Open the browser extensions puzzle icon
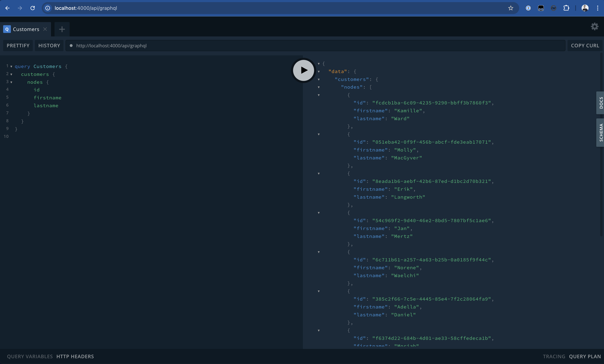Viewport: 604px width, 364px height. (566, 8)
